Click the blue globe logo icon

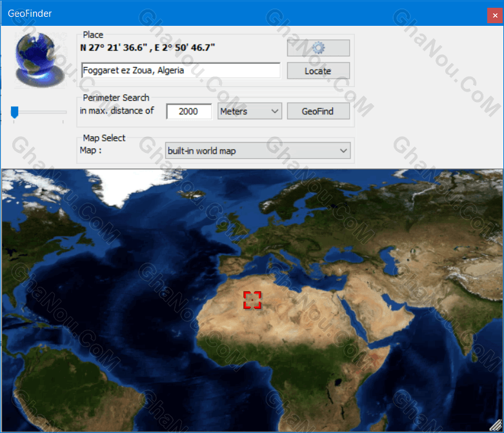click(x=39, y=60)
